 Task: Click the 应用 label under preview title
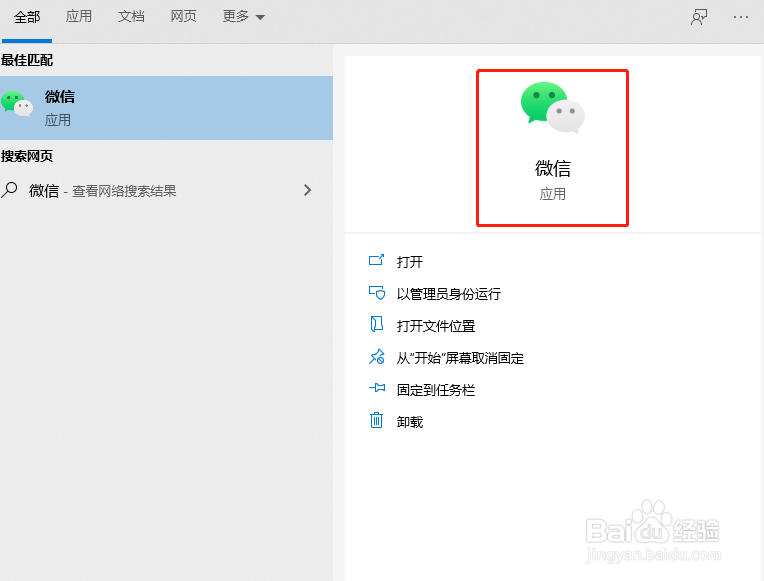[x=553, y=194]
